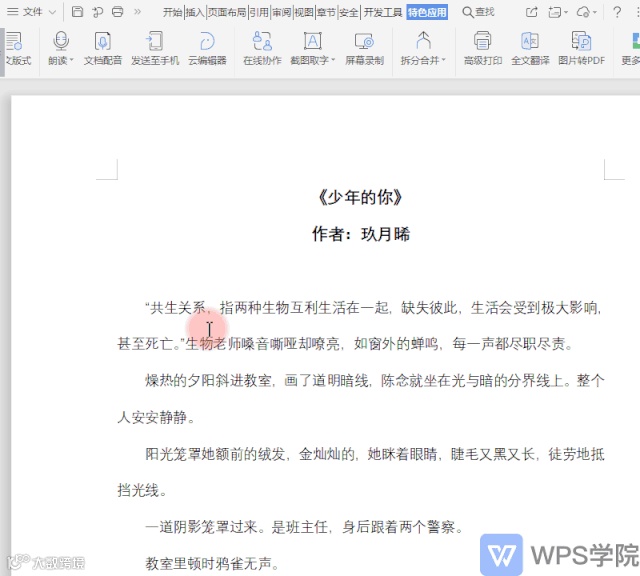Screen dimensions: 640x576
Task: Select the 特色应用 tab
Action: [x=427, y=13]
